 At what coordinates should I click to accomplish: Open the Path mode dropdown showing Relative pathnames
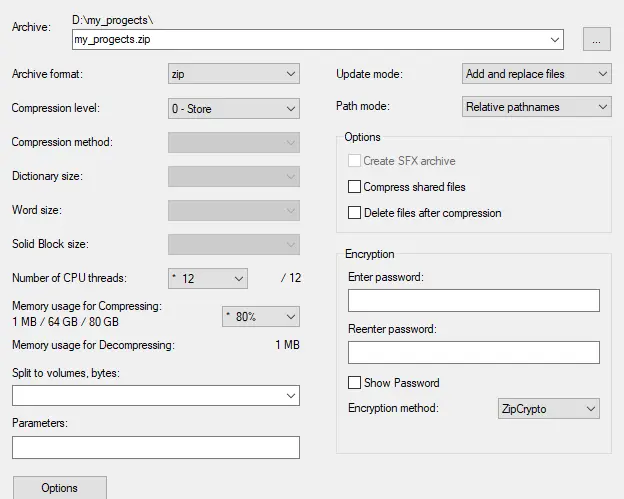pos(536,107)
